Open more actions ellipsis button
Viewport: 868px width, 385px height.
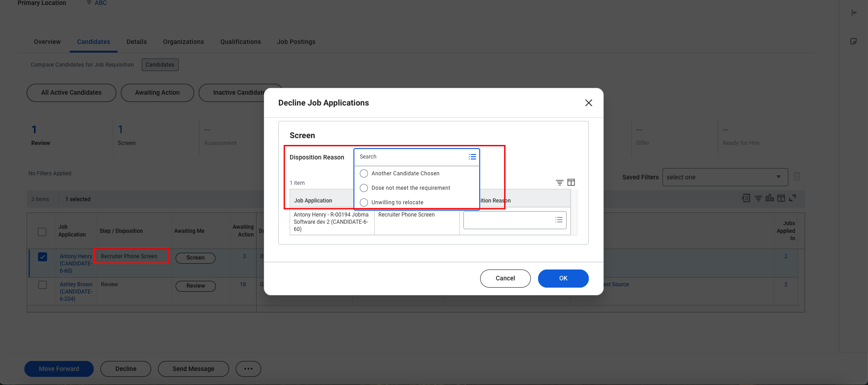[248, 369]
